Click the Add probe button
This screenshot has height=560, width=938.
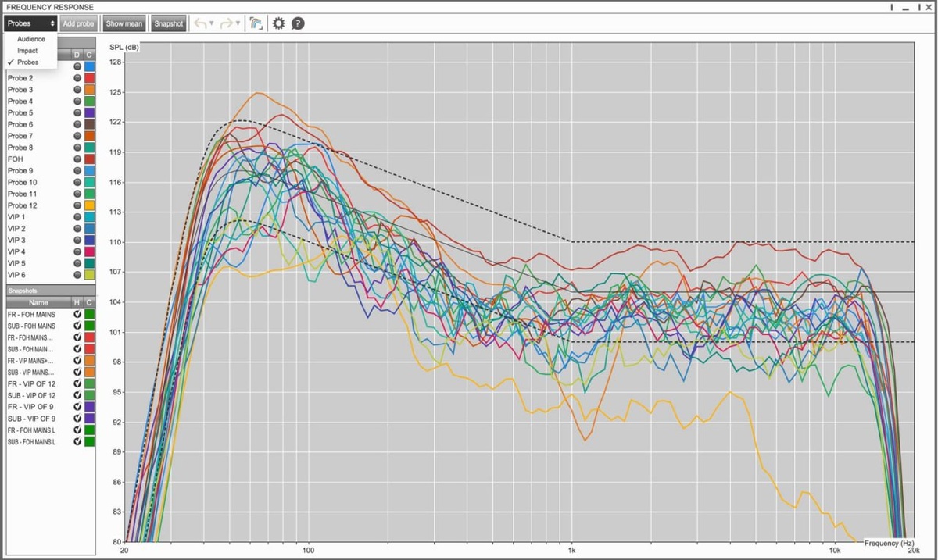78,23
